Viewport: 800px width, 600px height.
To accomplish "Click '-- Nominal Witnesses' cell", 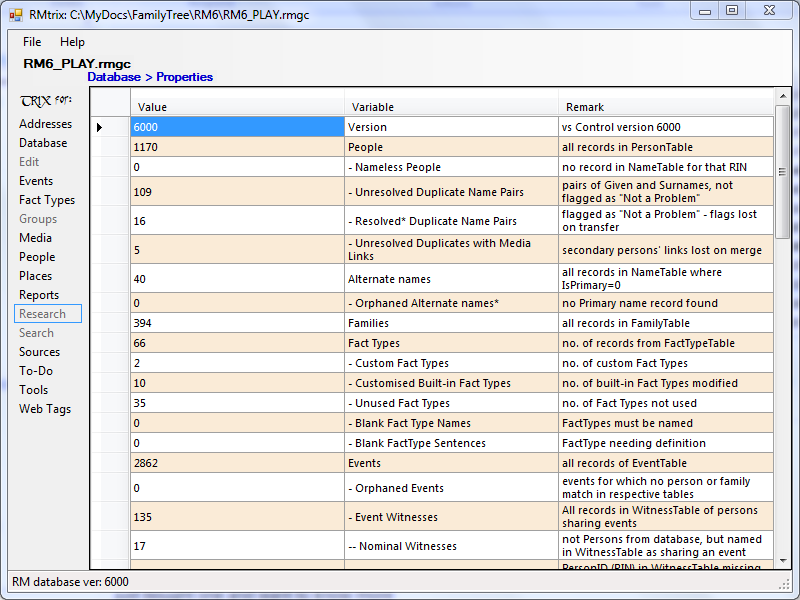I will (452, 546).
